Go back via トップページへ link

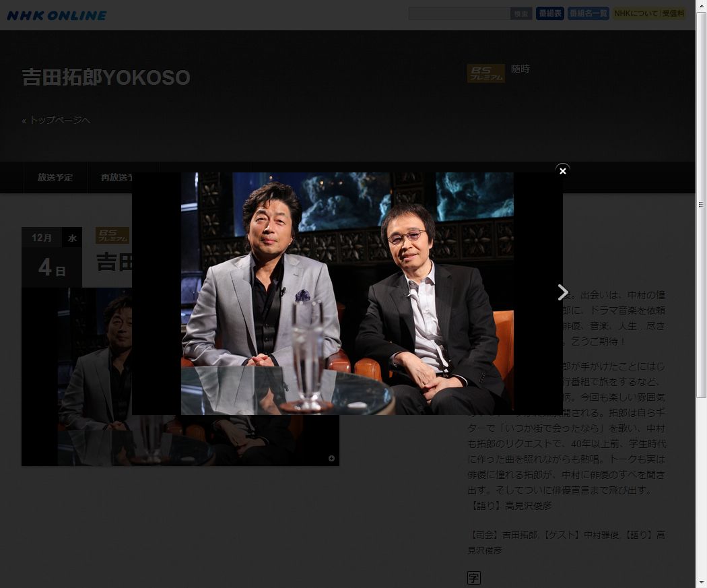56,120
